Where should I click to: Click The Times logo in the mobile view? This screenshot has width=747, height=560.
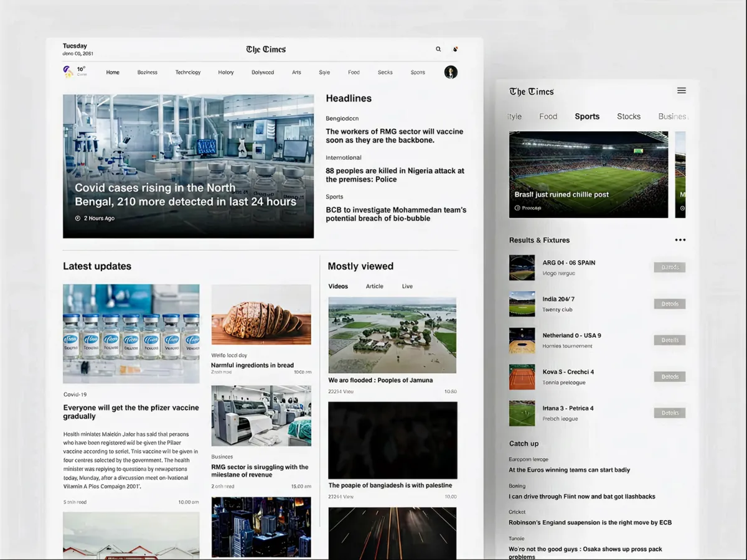[x=532, y=91]
